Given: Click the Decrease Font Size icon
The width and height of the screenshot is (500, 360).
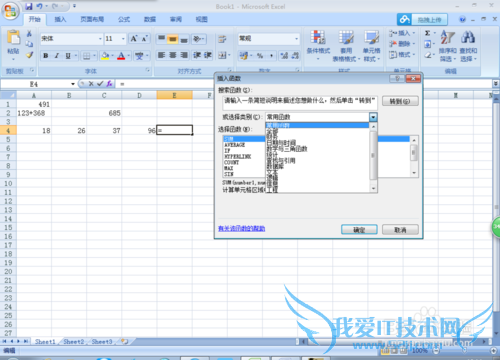Looking at the screenshot, I should (144, 39).
